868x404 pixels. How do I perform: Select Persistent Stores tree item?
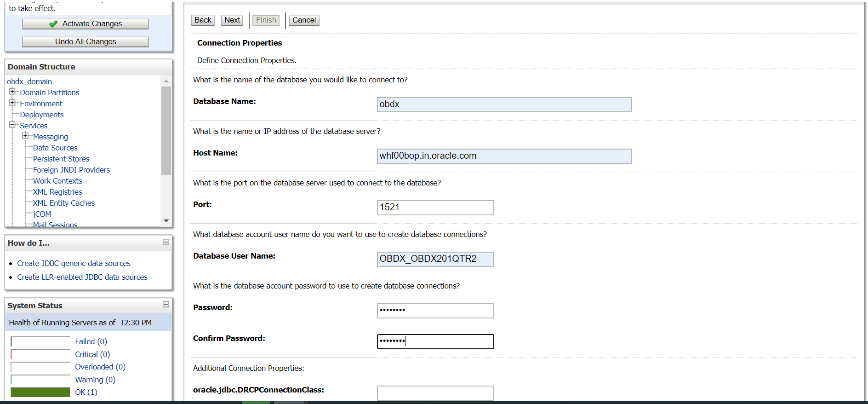[x=61, y=159]
